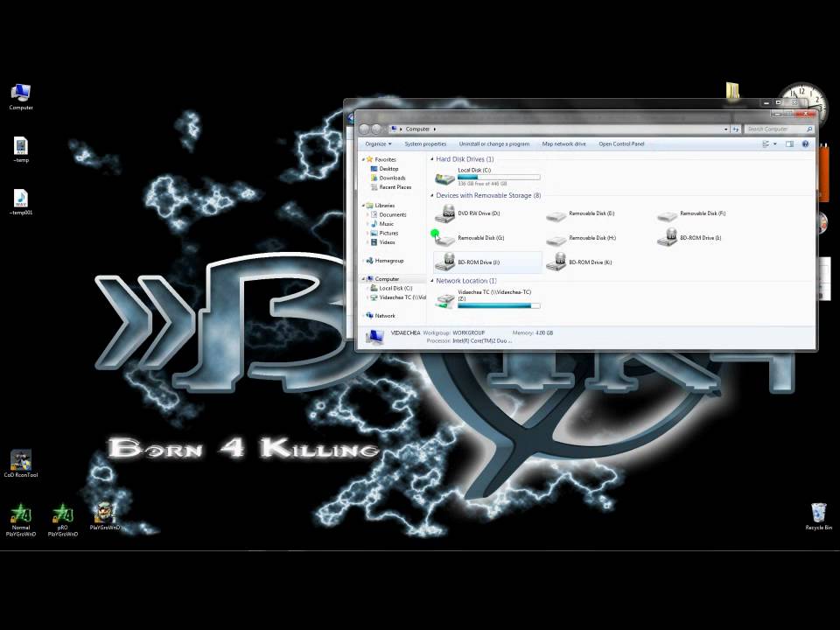Click '336 GB free of 446 GB' text
The height and width of the screenshot is (630, 840).
click(482, 184)
